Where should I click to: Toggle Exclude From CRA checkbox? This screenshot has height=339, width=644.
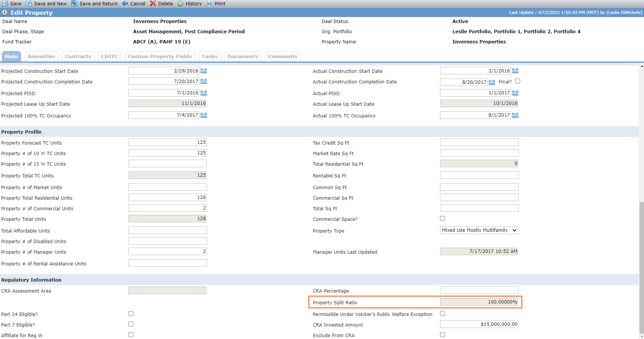click(x=443, y=335)
